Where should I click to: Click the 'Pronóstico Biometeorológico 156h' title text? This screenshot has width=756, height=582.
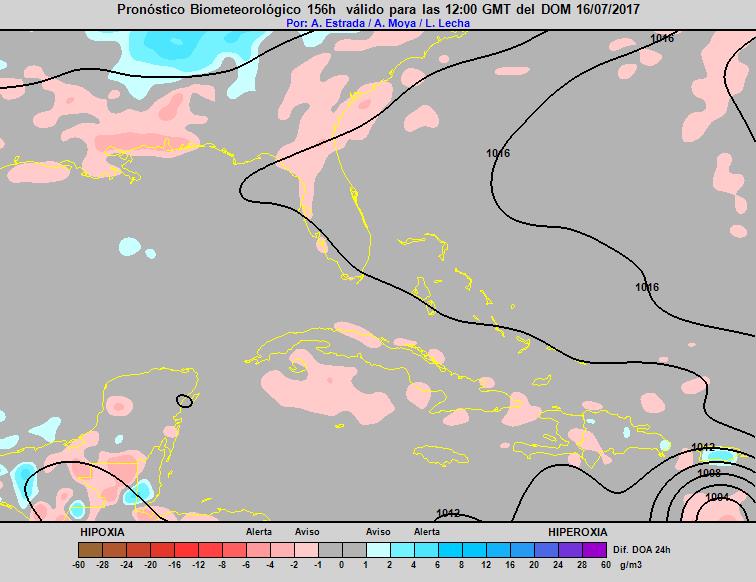click(x=226, y=9)
